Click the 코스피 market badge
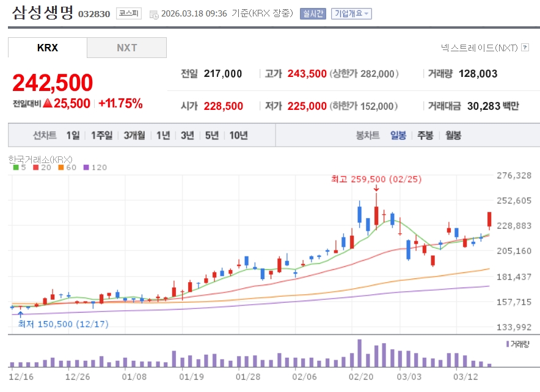The width and height of the screenshot is (540, 392). click(128, 13)
